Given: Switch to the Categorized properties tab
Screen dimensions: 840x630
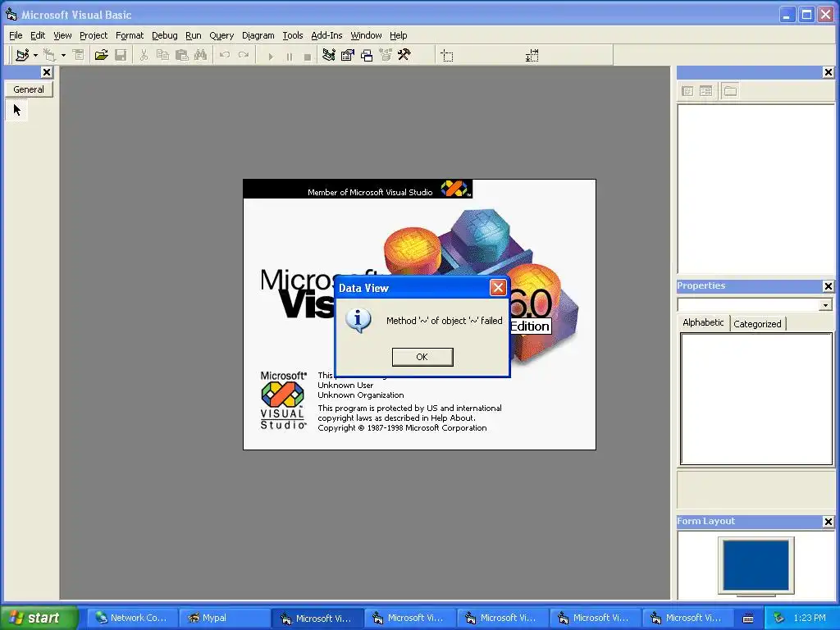Looking at the screenshot, I should pos(757,324).
